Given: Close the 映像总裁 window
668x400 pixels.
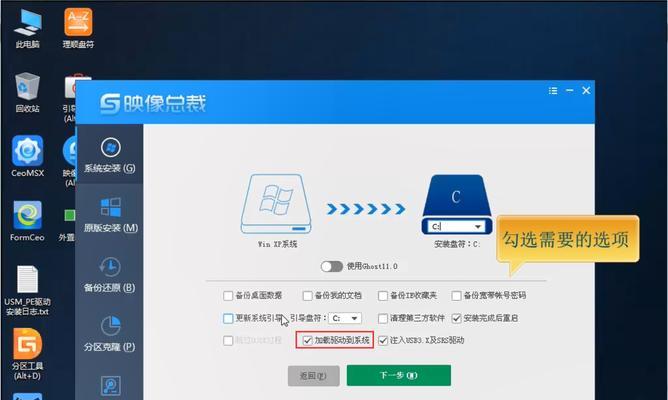Looking at the screenshot, I should (586, 90).
